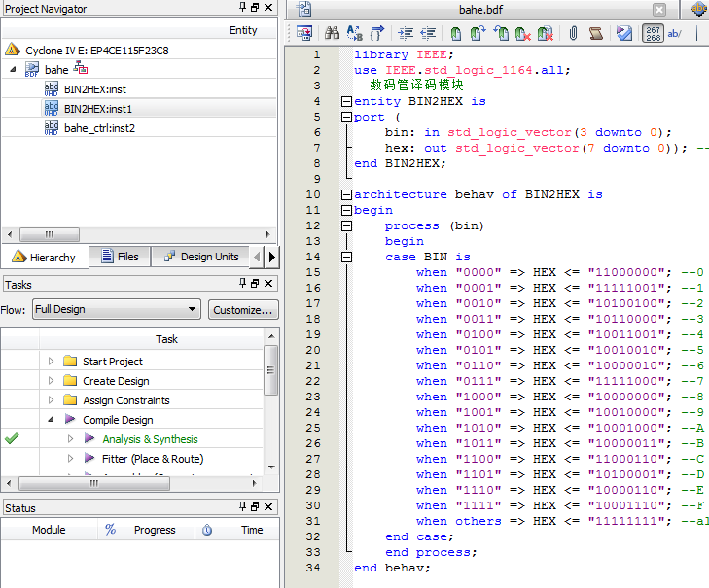Collapse the process (bin) code fold

point(346,226)
